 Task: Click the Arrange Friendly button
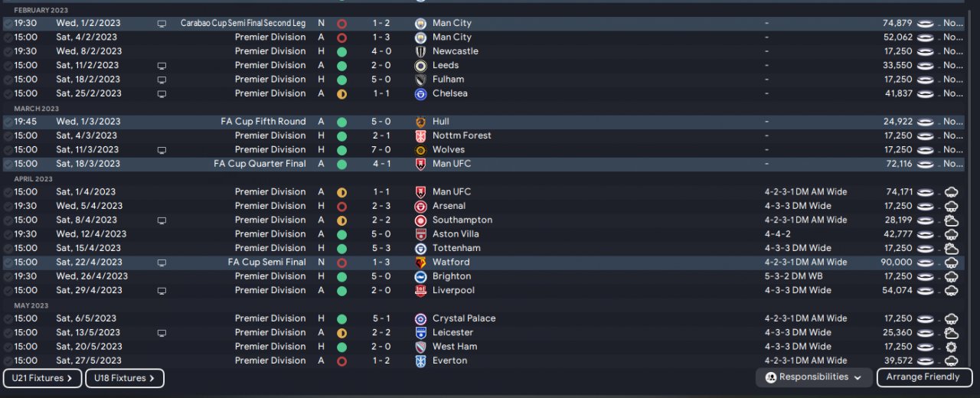click(924, 377)
